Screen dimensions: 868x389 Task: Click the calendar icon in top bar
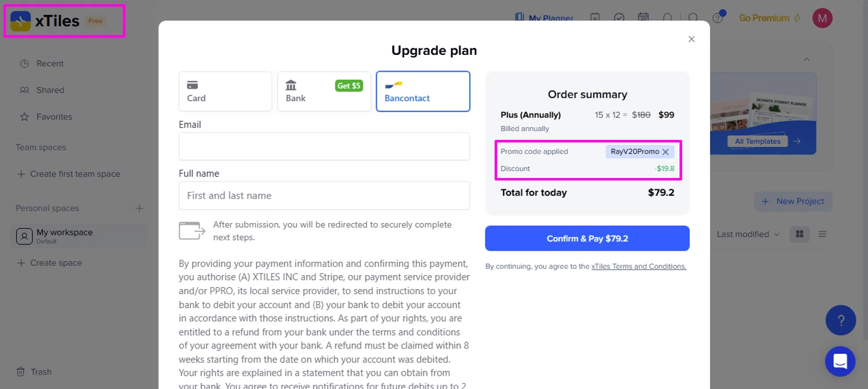tap(643, 18)
